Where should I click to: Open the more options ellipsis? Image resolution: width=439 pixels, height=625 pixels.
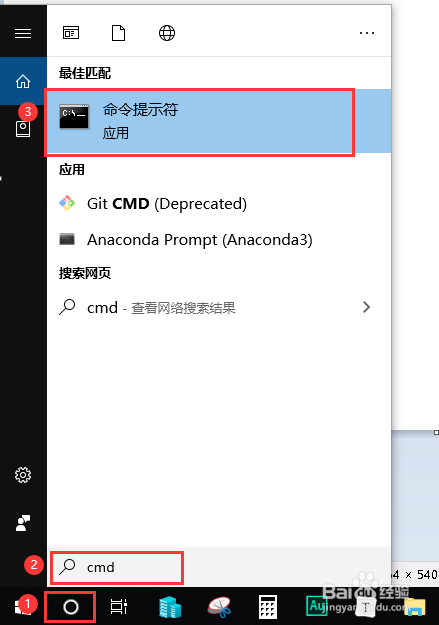click(367, 33)
